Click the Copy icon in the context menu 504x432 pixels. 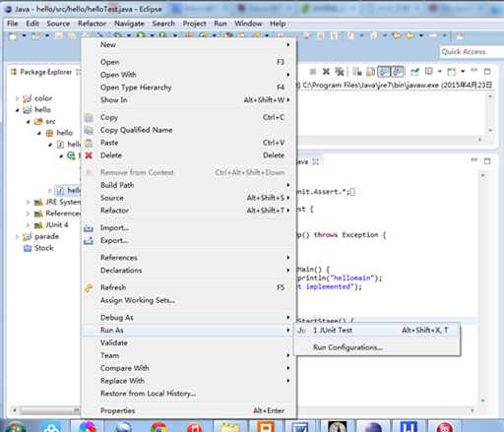89,117
